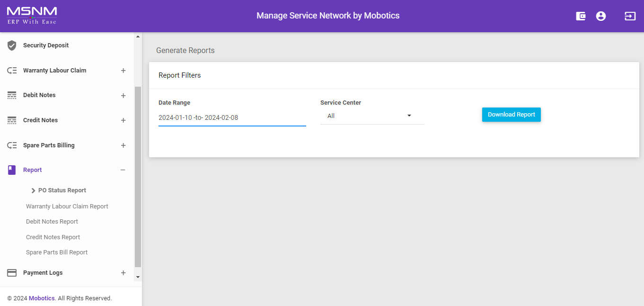This screenshot has width=644, height=306.
Task: Click the MSNM logo
Action: pyautogui.click(x=32, y=16)
